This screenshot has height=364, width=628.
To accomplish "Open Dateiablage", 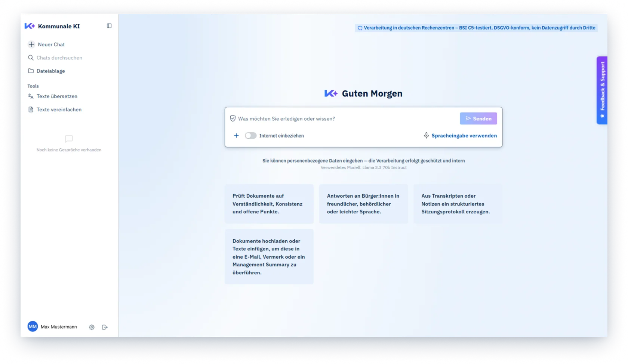I will 46,71.
